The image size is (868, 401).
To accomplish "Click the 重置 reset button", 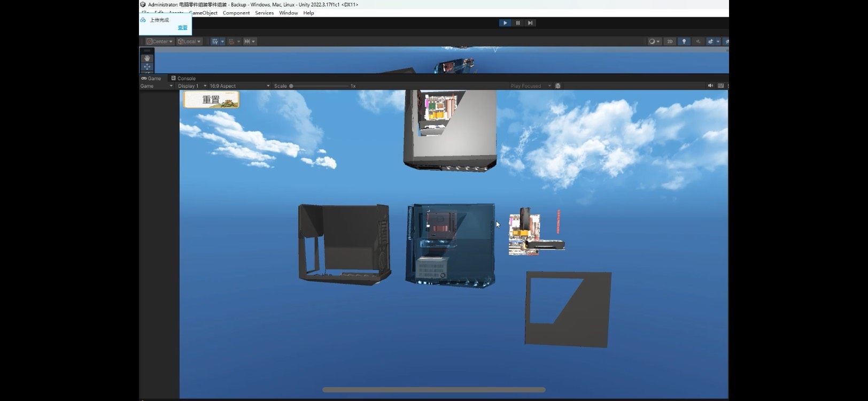I will [x=212, y=99].
